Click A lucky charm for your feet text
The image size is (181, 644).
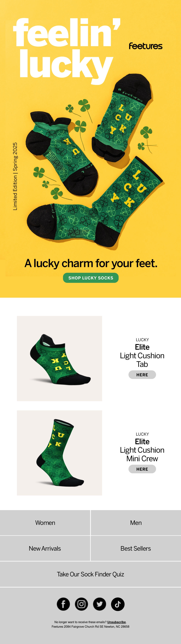point(91,263)
